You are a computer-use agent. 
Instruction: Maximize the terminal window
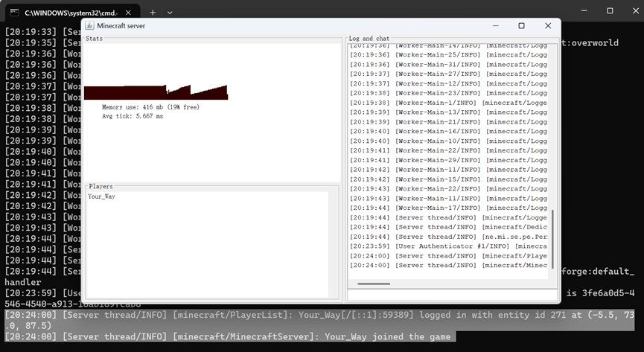(x=610, y=10)
